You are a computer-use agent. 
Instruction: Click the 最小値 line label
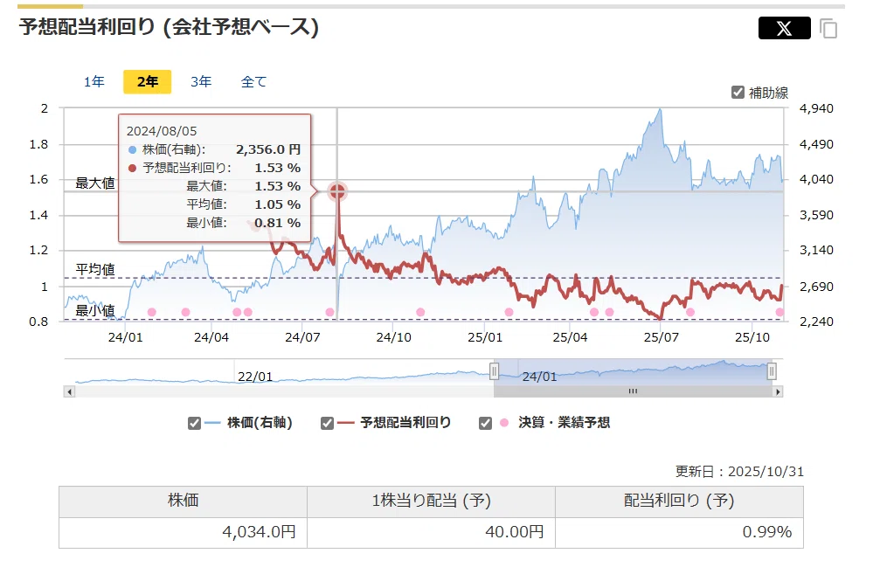coord(95,310)
